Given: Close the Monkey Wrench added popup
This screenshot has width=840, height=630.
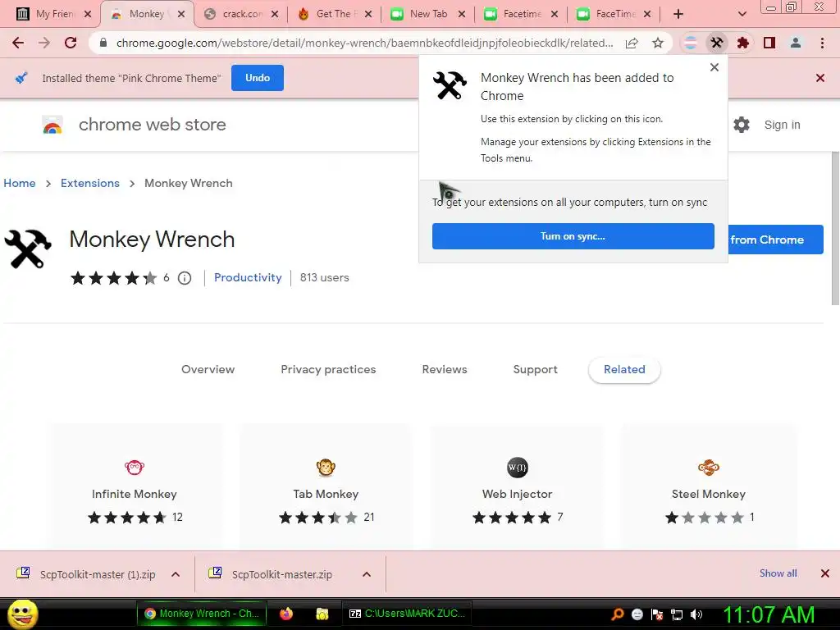Looking at the screenshot, I should click(x=714, y=67).
